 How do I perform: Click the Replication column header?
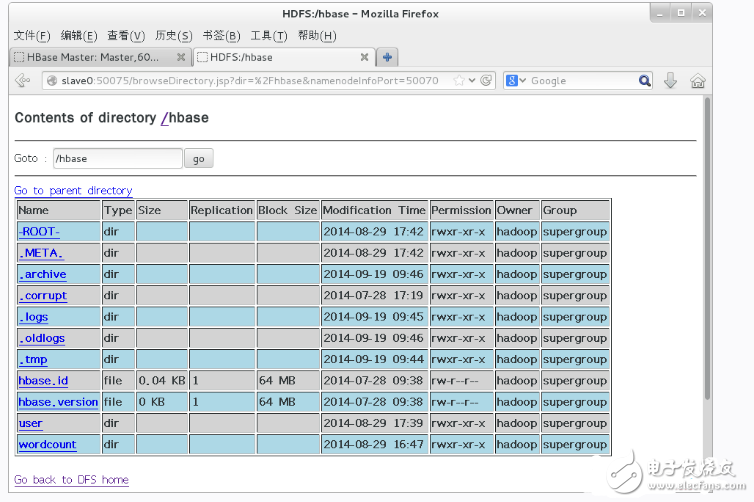(221, 210)
